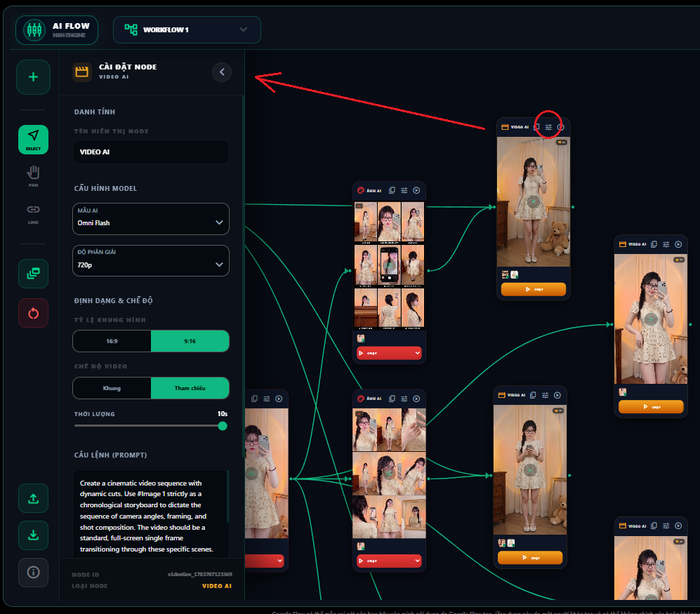Switch video mode to Tham chiếu
Image resolution: width=700 pixels, height=614 pixels.
190,388
